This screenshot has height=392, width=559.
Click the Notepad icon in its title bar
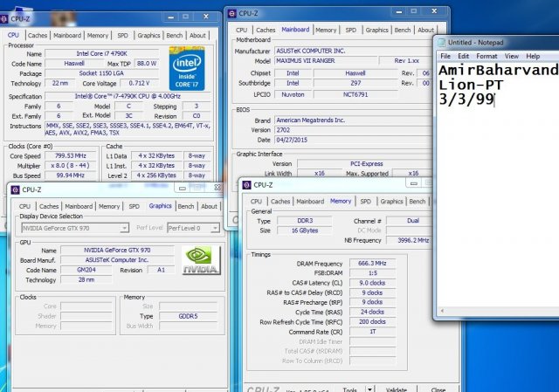point(441,42)
